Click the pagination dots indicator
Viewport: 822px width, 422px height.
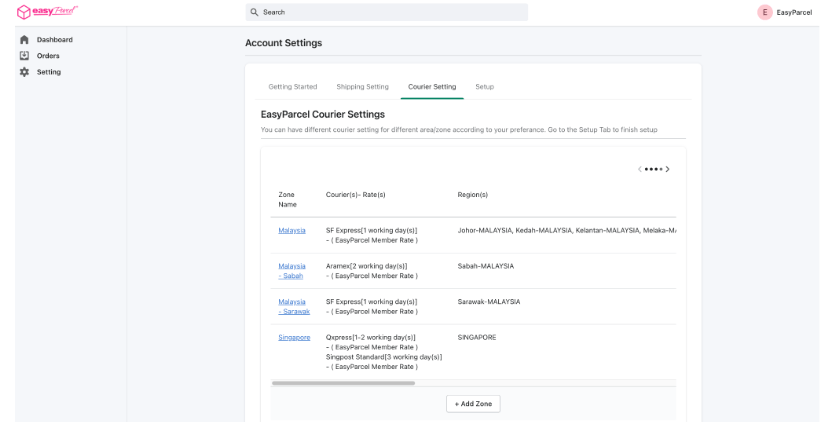(653, 169)
